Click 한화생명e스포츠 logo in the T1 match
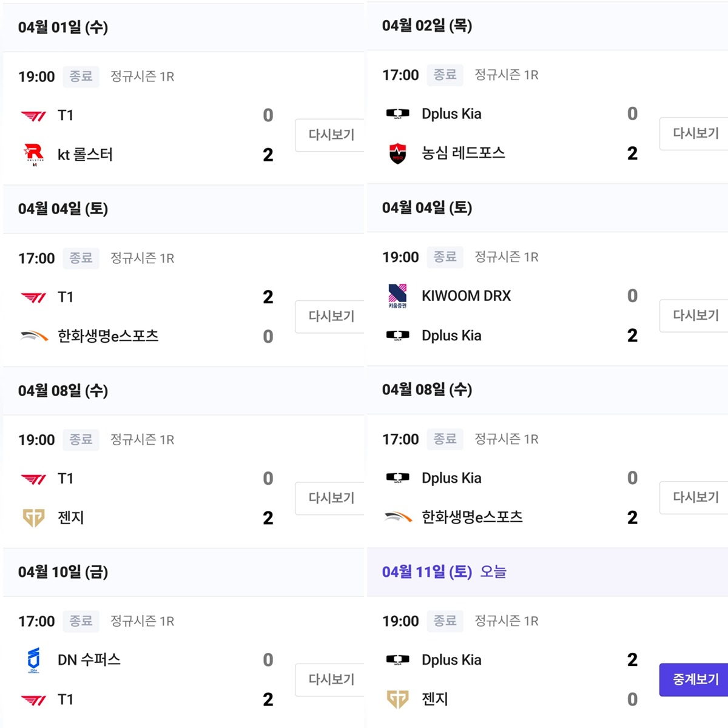Screen dimensions: 728x728 click(34, 335)
